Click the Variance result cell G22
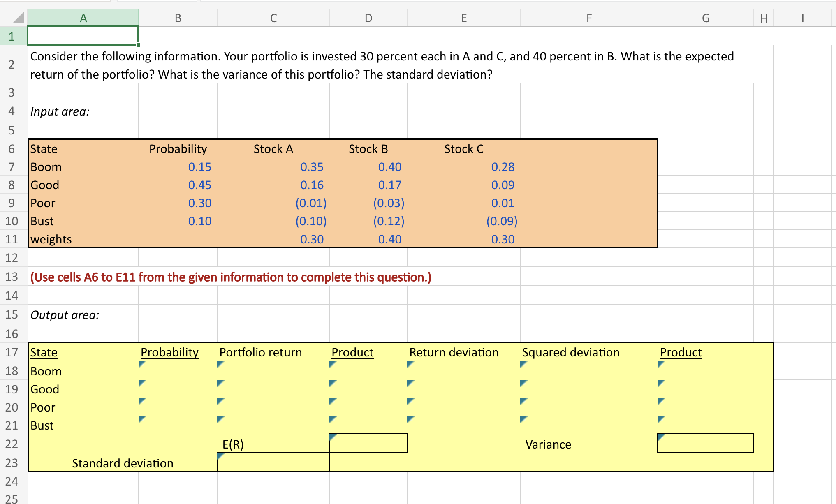836x504 pixels. (x=705, y=444)
